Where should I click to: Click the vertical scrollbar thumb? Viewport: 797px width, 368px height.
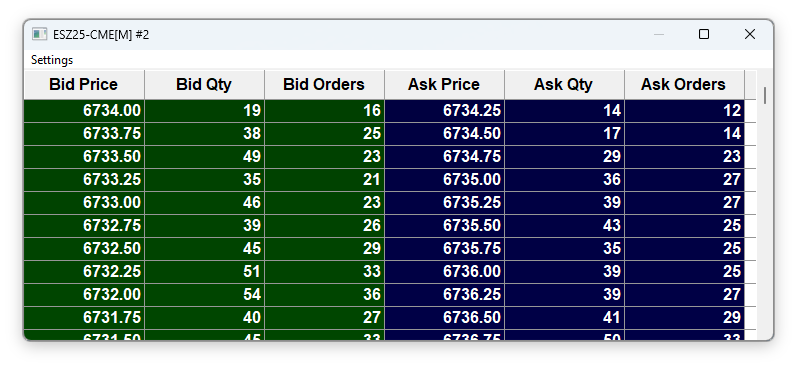tap(765, 95)
